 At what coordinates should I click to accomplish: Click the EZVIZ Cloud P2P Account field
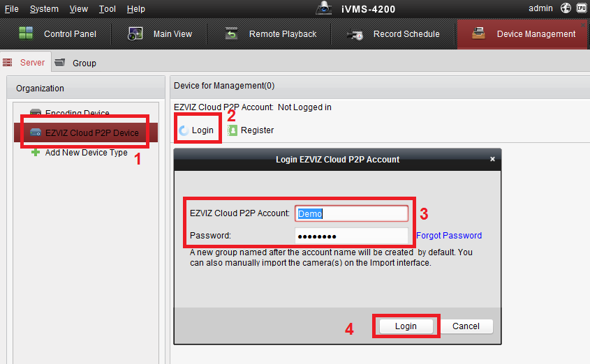pos(351,213)
